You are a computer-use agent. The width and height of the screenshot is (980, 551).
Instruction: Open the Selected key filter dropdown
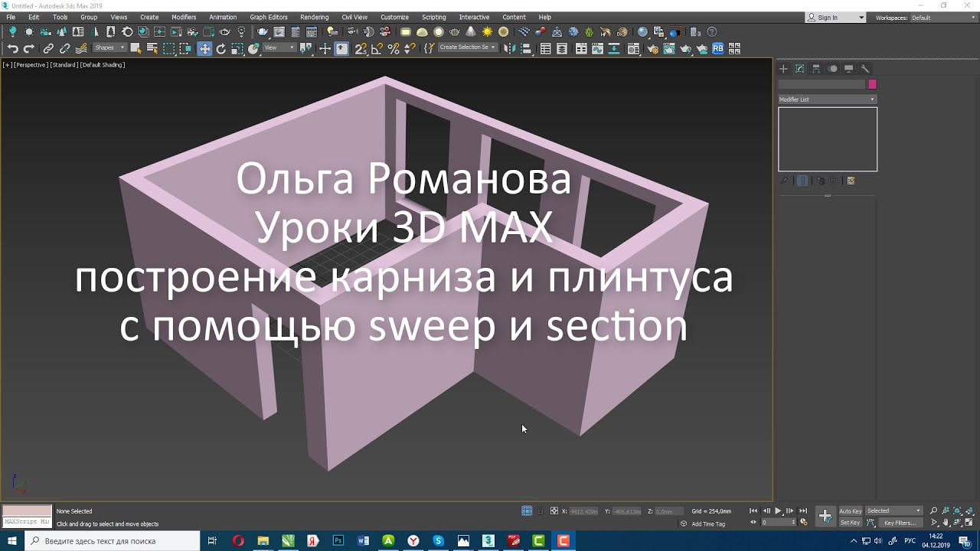[894, 510]
